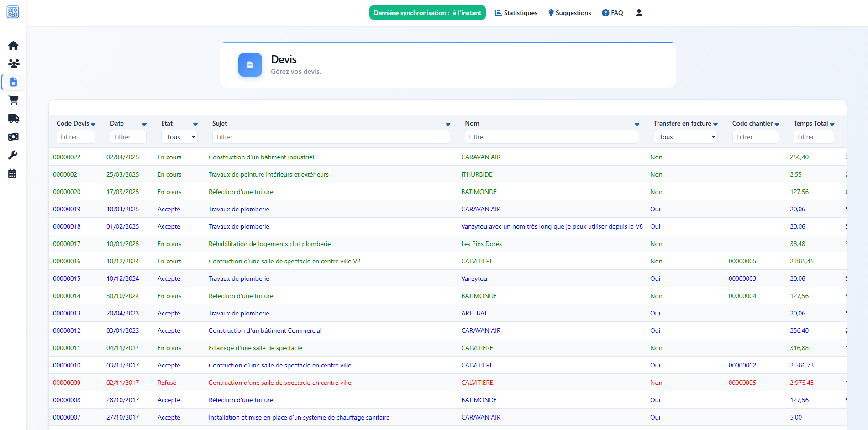Click the Sujet filter input field

[331, 136]
